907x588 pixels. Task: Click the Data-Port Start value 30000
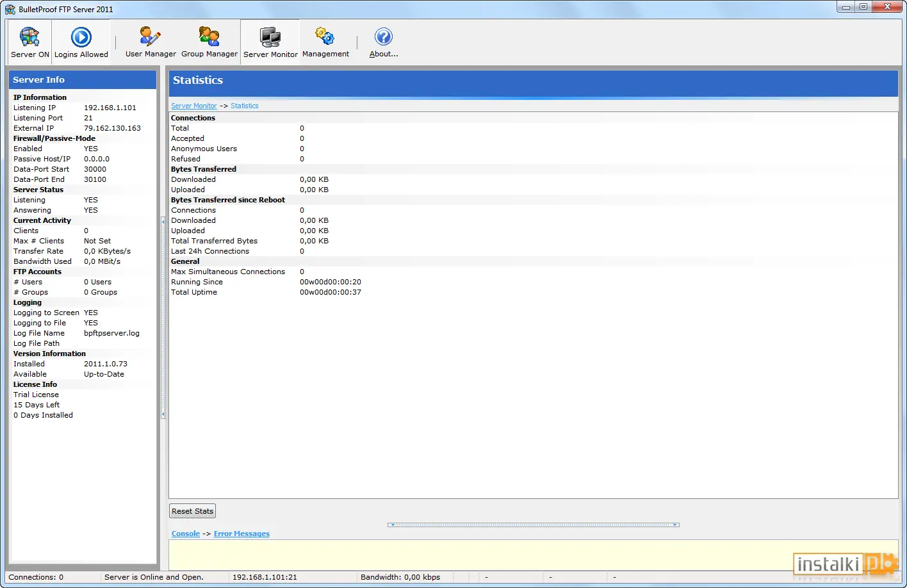pyautogui.click(x=95, y=169)
